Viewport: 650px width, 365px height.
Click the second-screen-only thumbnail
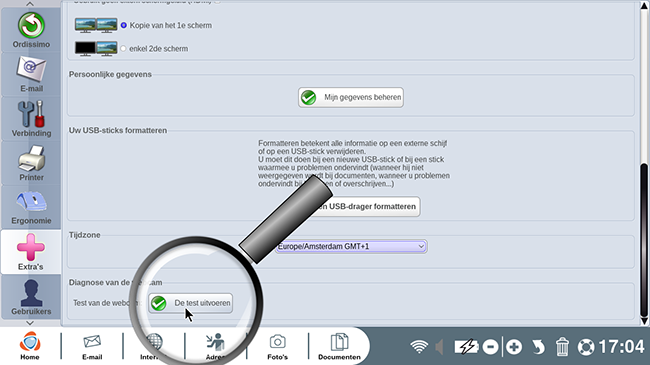click(x=96, y=49)
